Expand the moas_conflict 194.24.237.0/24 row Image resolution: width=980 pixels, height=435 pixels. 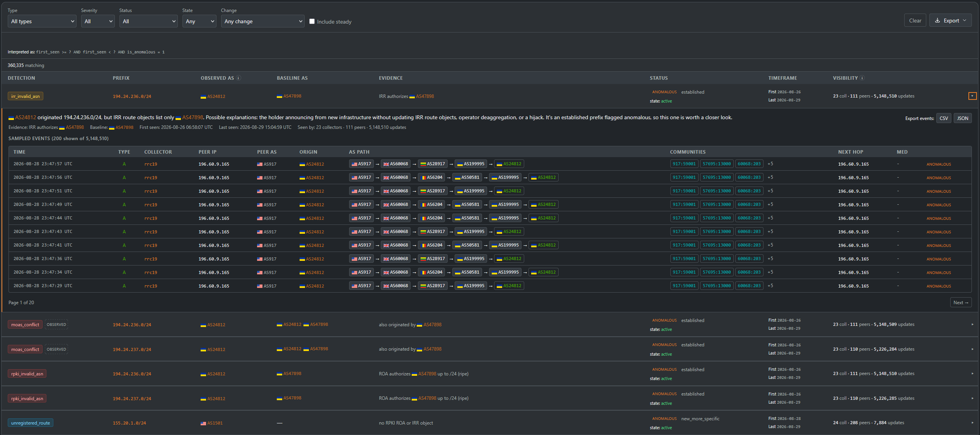coord(972,349)
